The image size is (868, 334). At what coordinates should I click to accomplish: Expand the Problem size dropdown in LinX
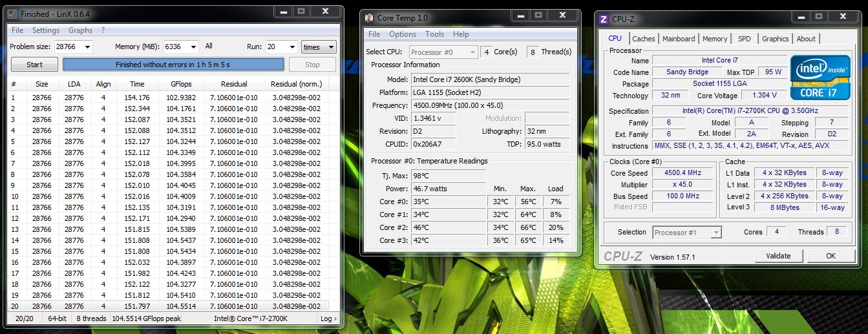coord(87,47)
